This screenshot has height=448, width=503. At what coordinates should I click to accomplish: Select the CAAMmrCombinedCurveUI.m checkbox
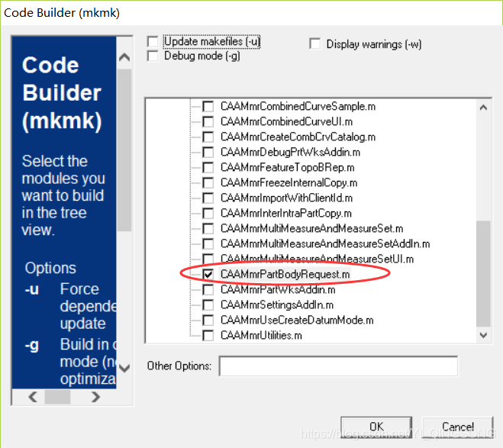click(208, 121)
